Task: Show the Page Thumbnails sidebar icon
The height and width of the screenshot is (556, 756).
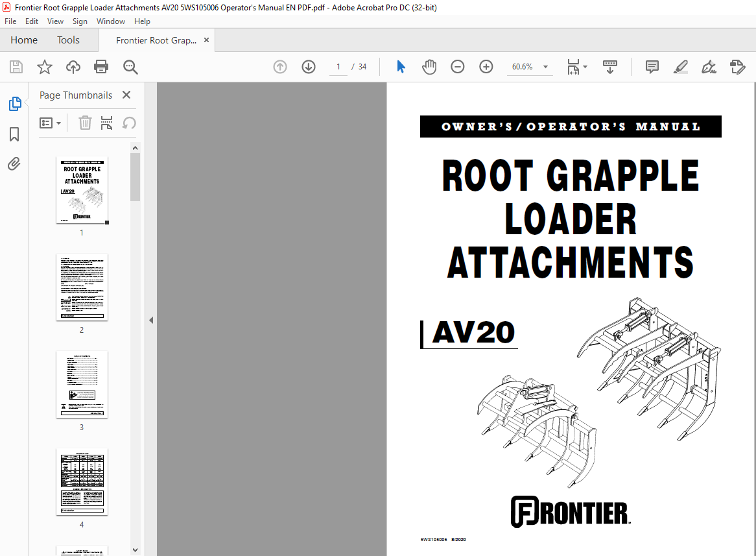Action: click(x=14, y=104)
